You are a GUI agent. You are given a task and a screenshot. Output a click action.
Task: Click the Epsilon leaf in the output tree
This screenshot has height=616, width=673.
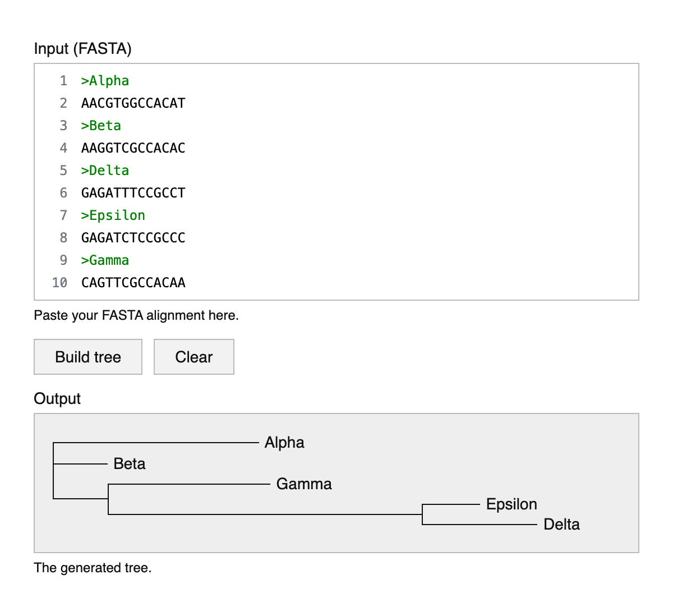click(511, 504)
